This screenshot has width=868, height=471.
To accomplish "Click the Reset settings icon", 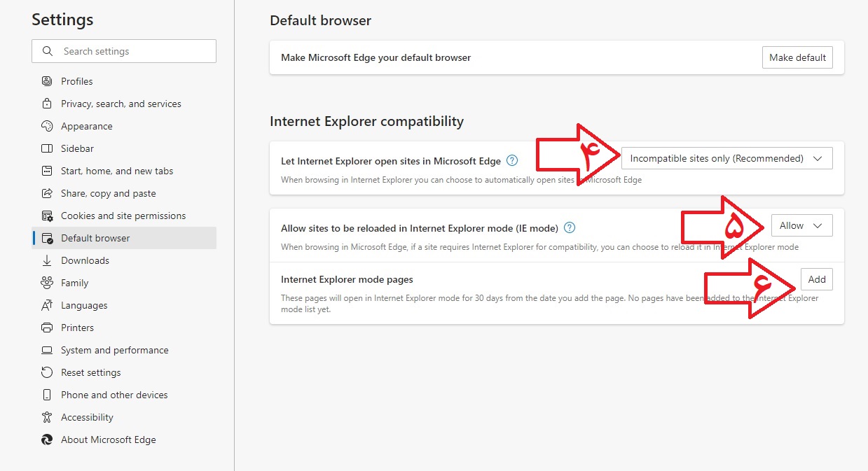I will click(x=47, y=372).
